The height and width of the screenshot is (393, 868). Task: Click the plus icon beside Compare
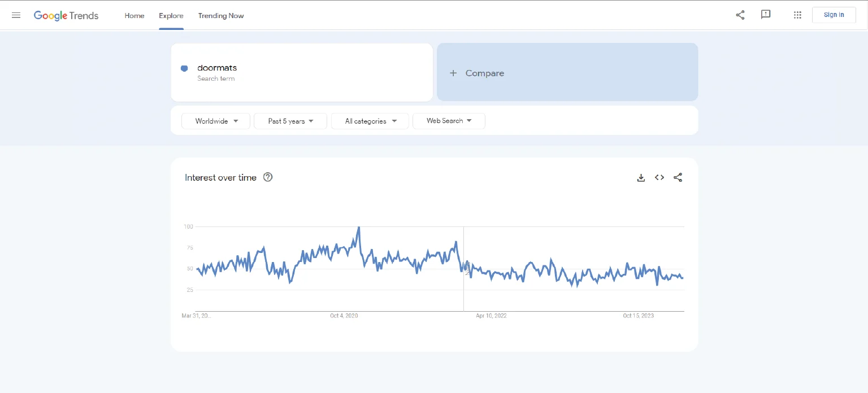tap(453, 73)
